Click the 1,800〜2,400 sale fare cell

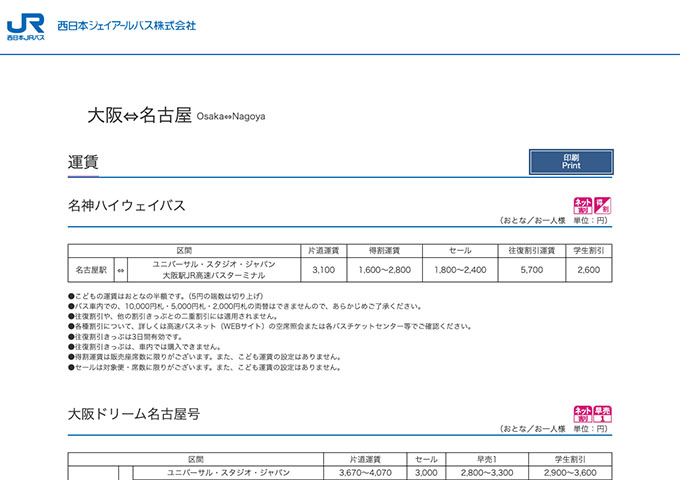(460, 270)
